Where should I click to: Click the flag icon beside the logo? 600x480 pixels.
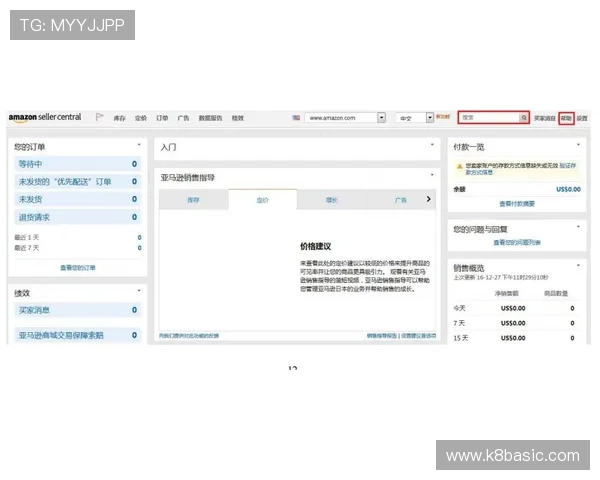click(99, 117)
